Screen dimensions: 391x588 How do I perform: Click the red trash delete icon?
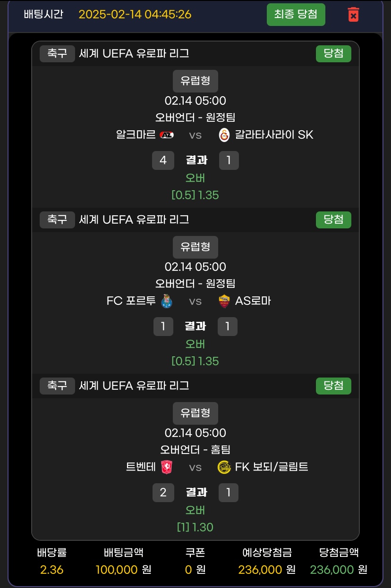[353, 15]
